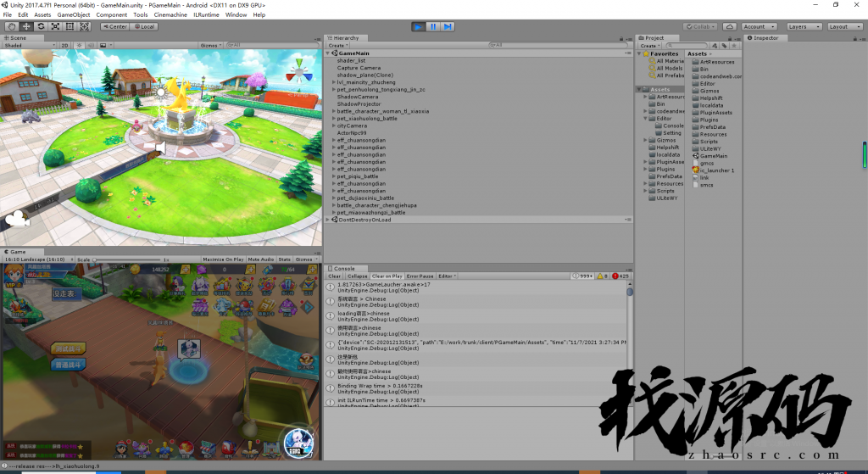Collapse GameMain scene in Hierarchy
The height and width of the screenshot is (474, 868).
pyautogui.click(x=328, y=53)
